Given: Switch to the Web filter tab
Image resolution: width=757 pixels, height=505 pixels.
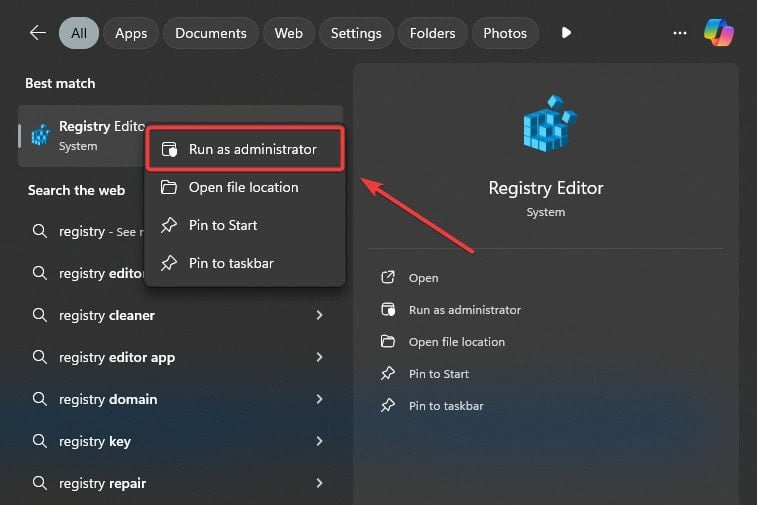Looking at the screenshot, I should click(289, 33).
